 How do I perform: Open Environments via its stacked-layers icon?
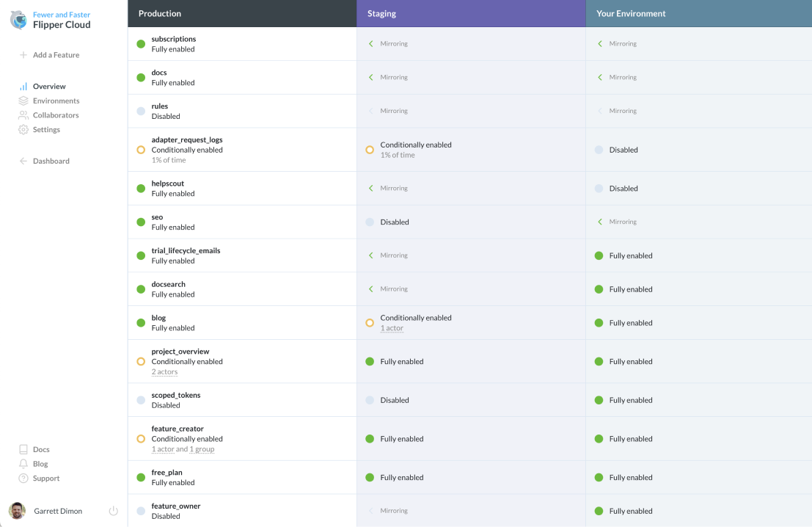(x=23, y=101)
